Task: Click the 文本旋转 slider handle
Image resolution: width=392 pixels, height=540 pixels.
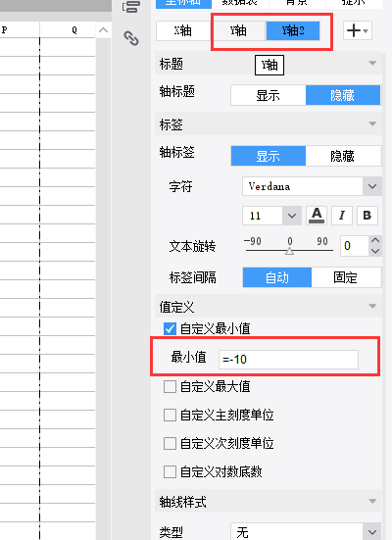Action: [x=290, y=251]
